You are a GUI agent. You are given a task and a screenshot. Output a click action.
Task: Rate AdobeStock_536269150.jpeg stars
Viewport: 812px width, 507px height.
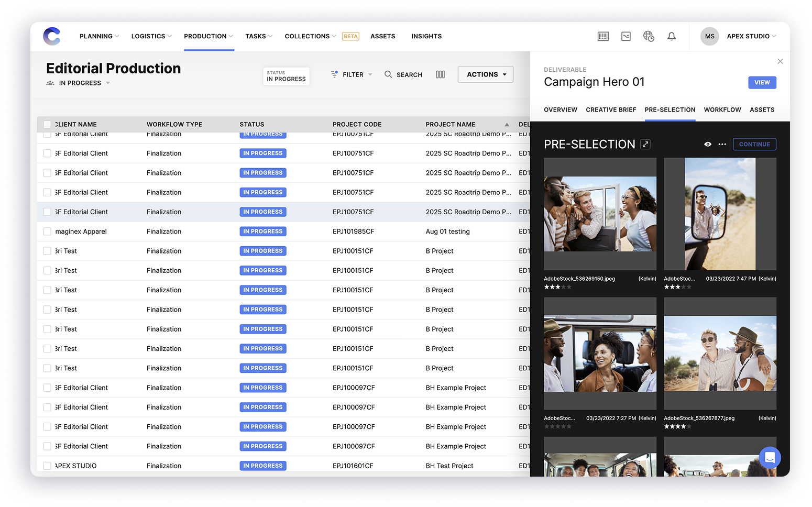point(557,287)
